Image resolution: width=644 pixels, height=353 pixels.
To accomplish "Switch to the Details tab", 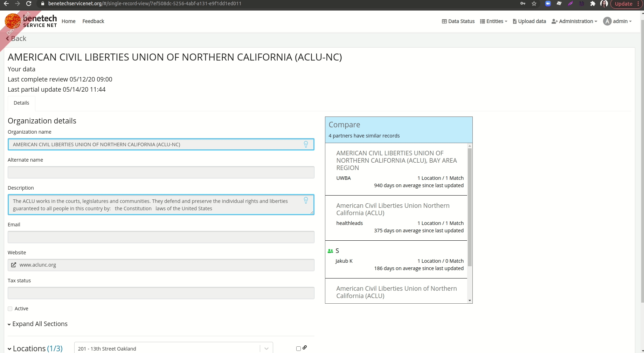I will click(21, 103).
